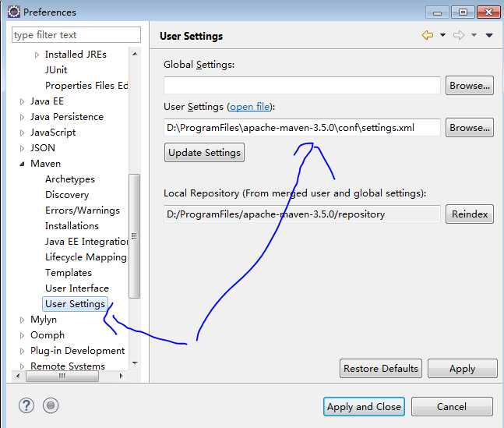Click the tree scroll up arrow
The image size is (504, 428).
tap(135, 54)
